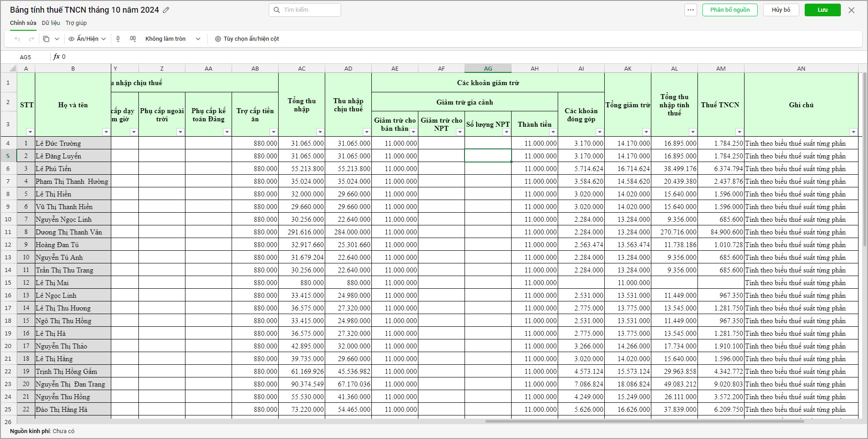Click into the Tìm kiếm search field
Viewport: 868px width, 439px height.
(305, 10)
